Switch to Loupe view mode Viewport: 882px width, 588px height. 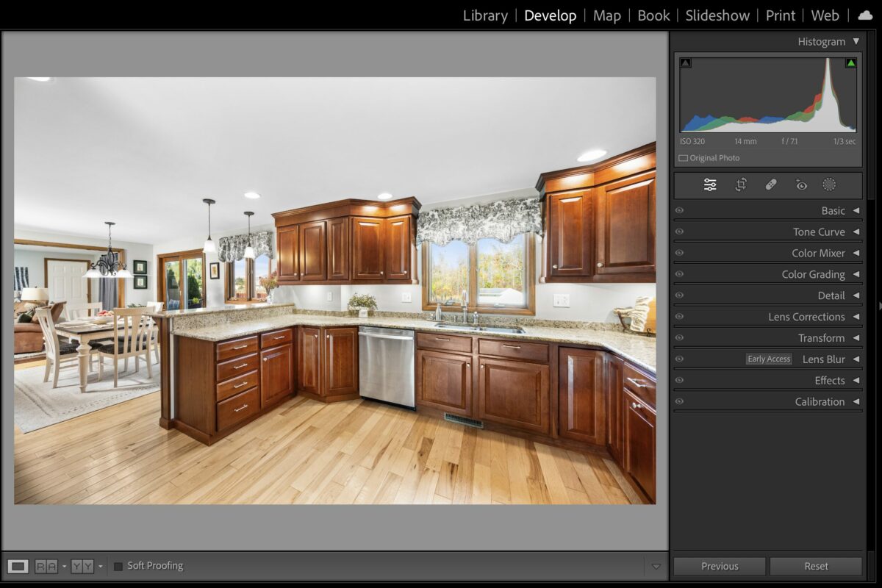click(x=19, y=566)
